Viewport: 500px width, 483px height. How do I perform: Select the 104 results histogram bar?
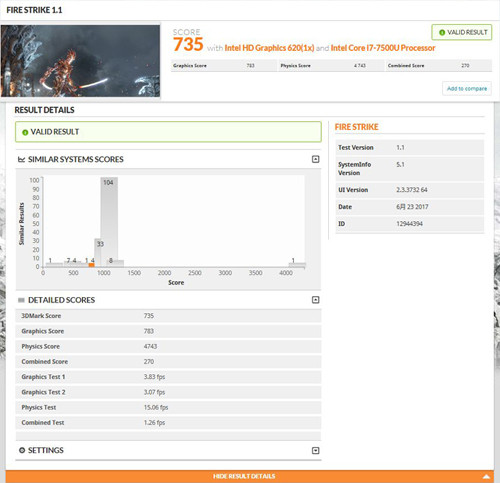[109, 222]
